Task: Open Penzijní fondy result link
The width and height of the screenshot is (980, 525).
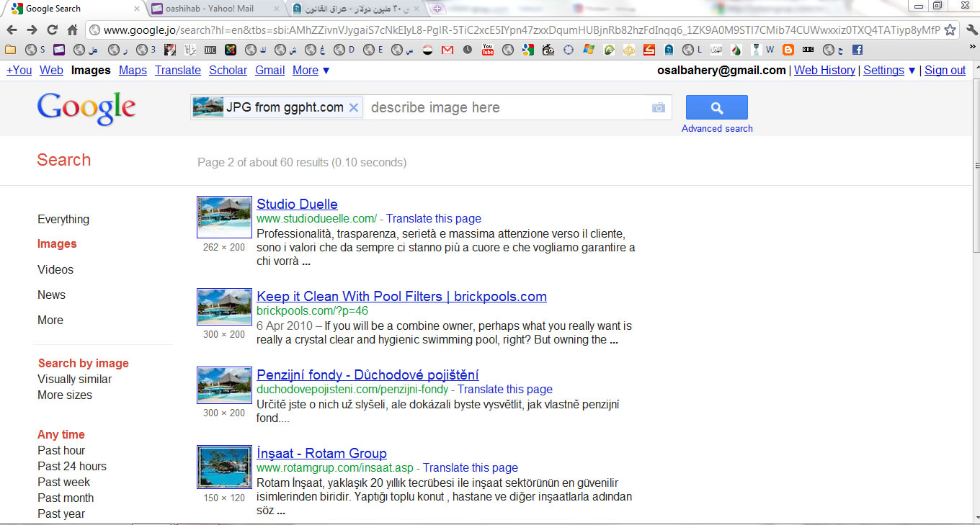Action: pyautogui.click(x=367, y=374)
